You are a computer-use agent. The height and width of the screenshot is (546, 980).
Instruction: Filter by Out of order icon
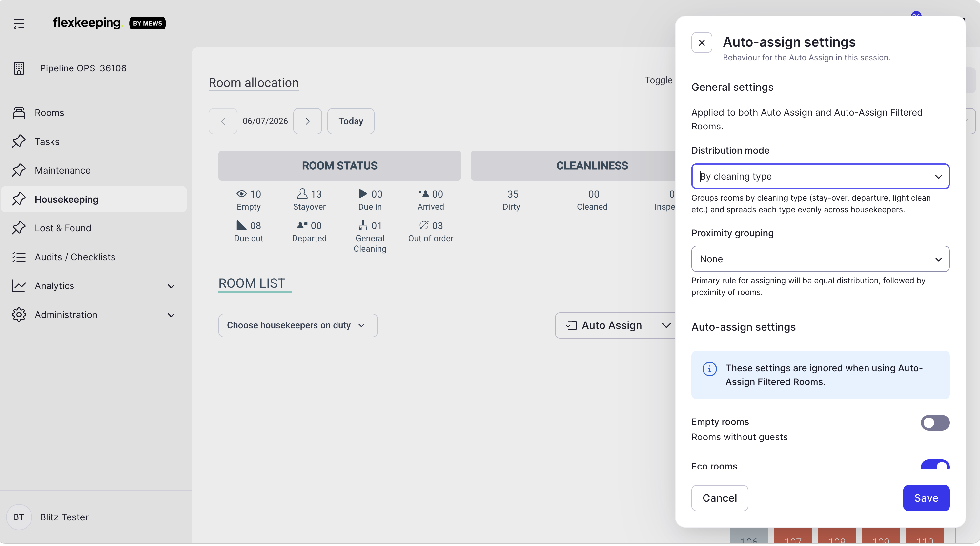pyautogui.click(x=423, y=225)
